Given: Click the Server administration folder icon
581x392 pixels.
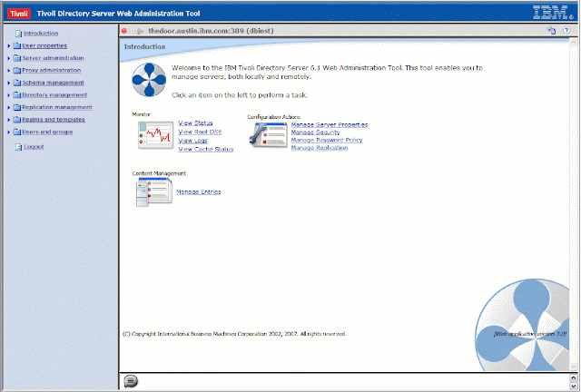Looking at the screenshot, I should pyautogui.click(x=17, y=58).
